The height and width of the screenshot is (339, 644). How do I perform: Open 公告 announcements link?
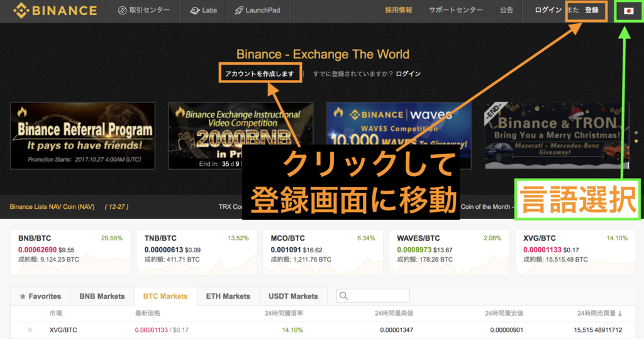(x=506, y=10)
